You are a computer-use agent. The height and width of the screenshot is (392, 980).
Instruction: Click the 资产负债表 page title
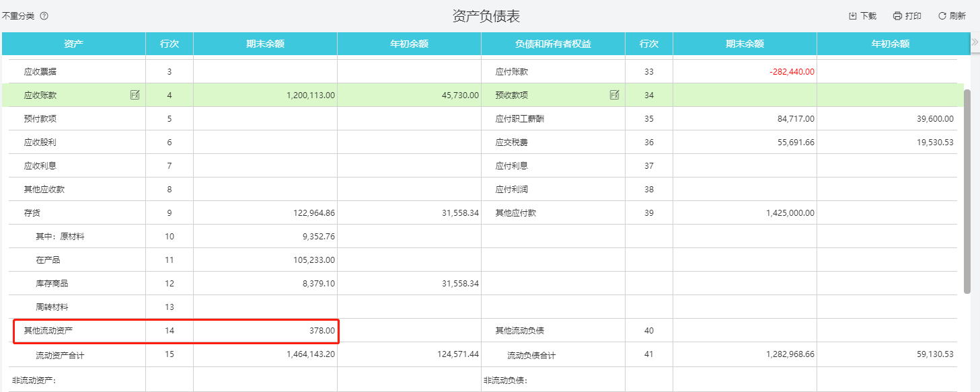point(486,16)
